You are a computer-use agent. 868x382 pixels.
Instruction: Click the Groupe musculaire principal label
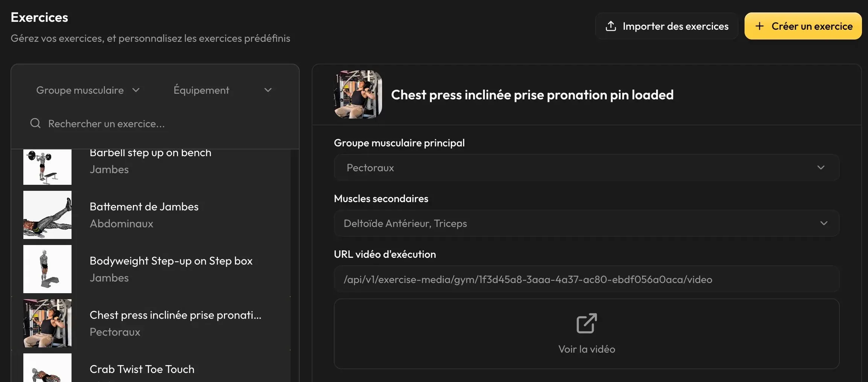(x=399, y=143)
